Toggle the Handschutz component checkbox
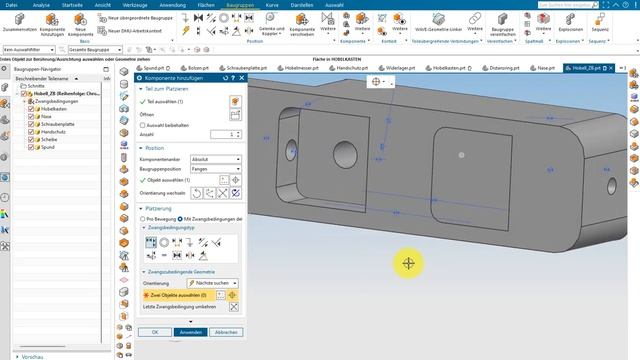640x360 pixels. [x=31, y=132]
